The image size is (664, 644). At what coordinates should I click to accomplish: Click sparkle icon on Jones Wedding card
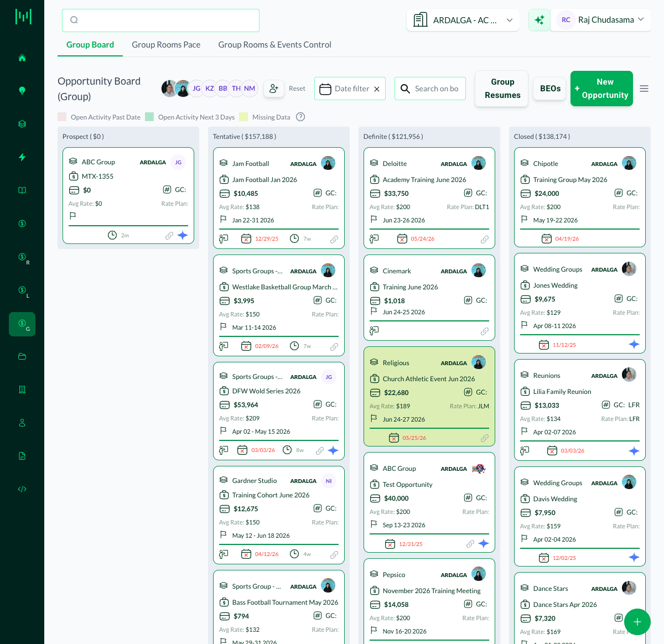[x=634, y=344]
